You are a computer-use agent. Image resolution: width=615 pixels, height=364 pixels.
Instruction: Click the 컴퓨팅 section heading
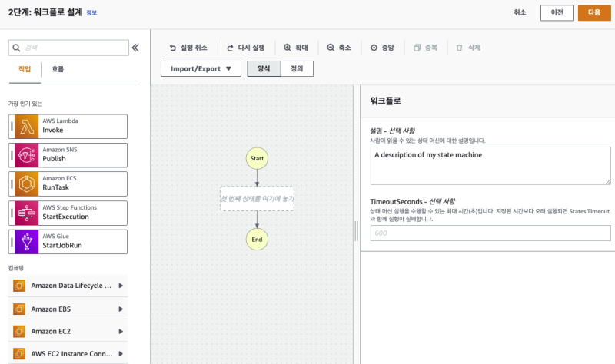(x=16, y=268)
